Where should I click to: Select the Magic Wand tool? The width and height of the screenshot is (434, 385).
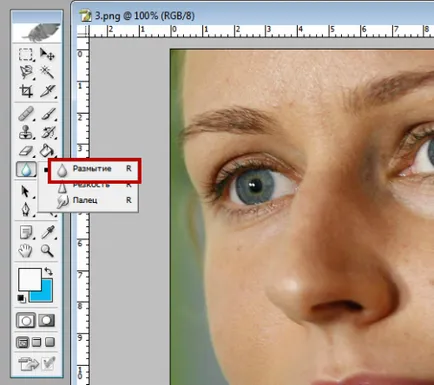[x=47, y=72]
